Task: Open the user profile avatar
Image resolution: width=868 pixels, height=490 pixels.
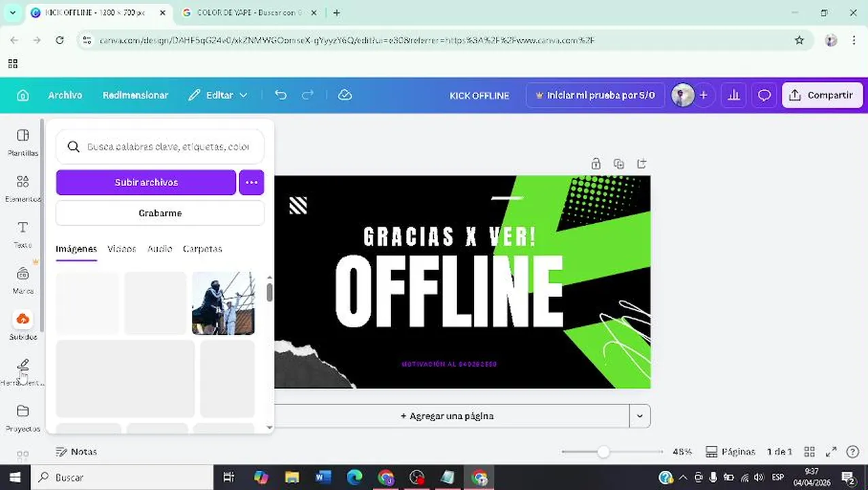Action: [x=682, y=95]
